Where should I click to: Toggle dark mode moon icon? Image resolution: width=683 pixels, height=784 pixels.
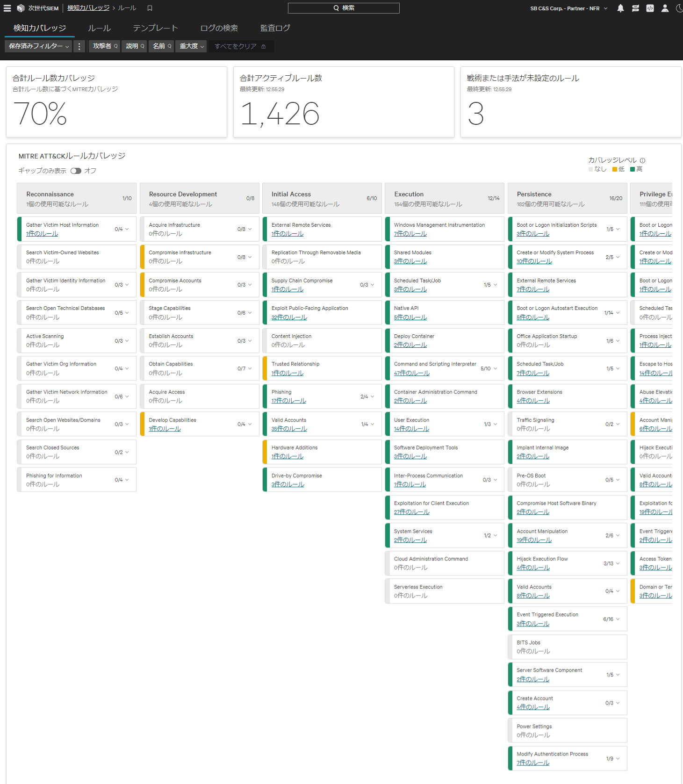click(x=679, y=8)
